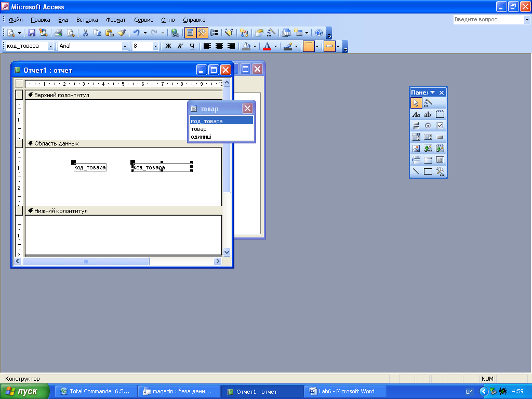Image resolution: width=532 pixels, height=399 pixels.
Task: Select the Rectangle tool in the toolbox
Action: (428, 171)
